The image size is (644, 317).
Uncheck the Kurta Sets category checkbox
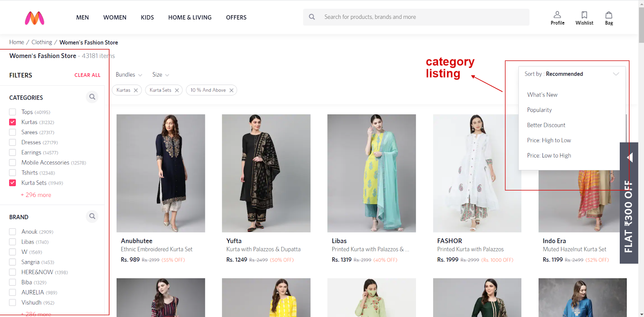click(12, 182)
